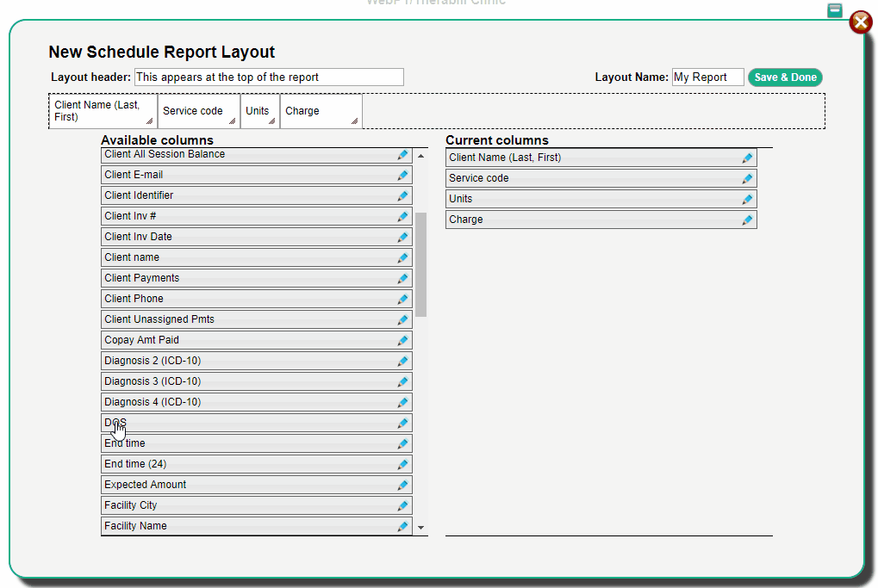Close the New Schedule Report Layout dialog

861,22
